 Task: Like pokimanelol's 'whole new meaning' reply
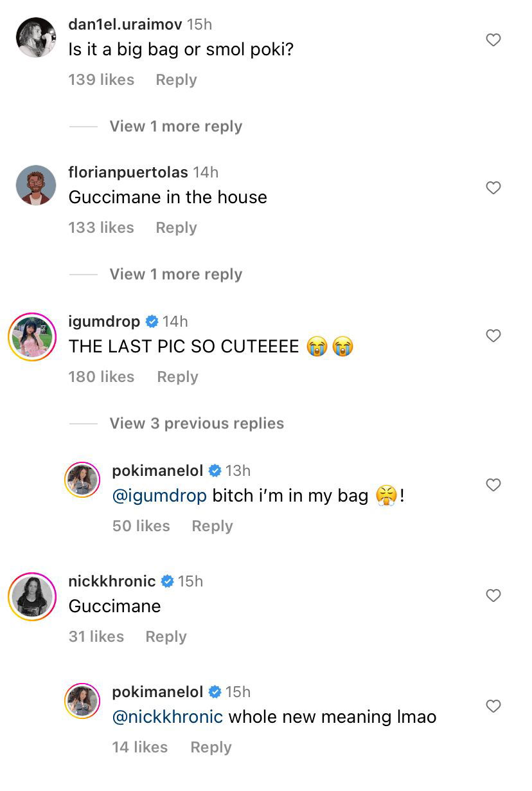tap(493, 707)
